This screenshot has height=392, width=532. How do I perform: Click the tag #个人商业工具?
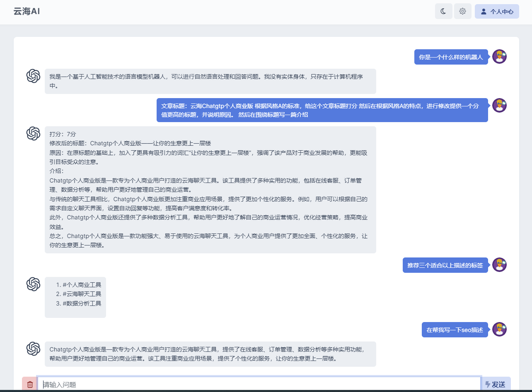82,285
